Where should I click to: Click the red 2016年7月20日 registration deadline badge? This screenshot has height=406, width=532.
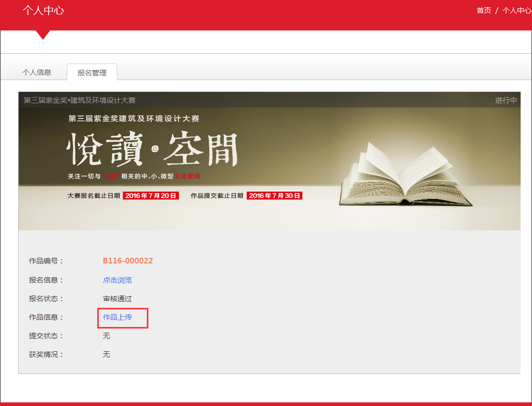[151, 196]
